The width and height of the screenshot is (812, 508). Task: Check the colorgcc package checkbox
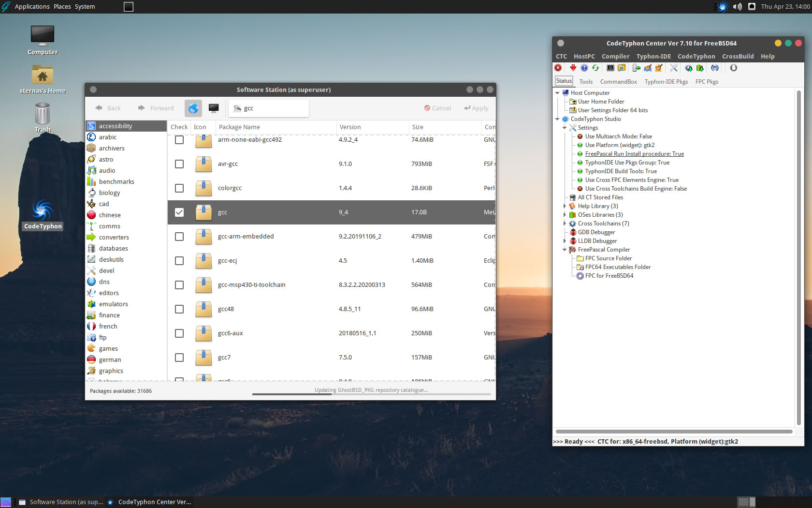coord(179,188)
